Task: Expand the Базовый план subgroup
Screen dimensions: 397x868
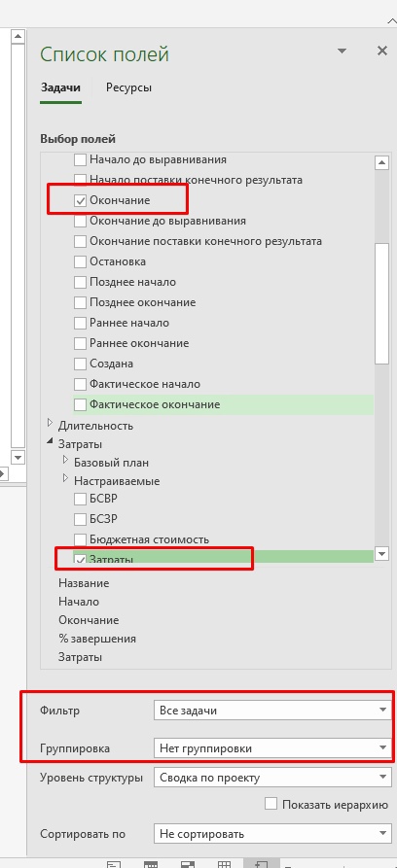Action: (66, 460)
